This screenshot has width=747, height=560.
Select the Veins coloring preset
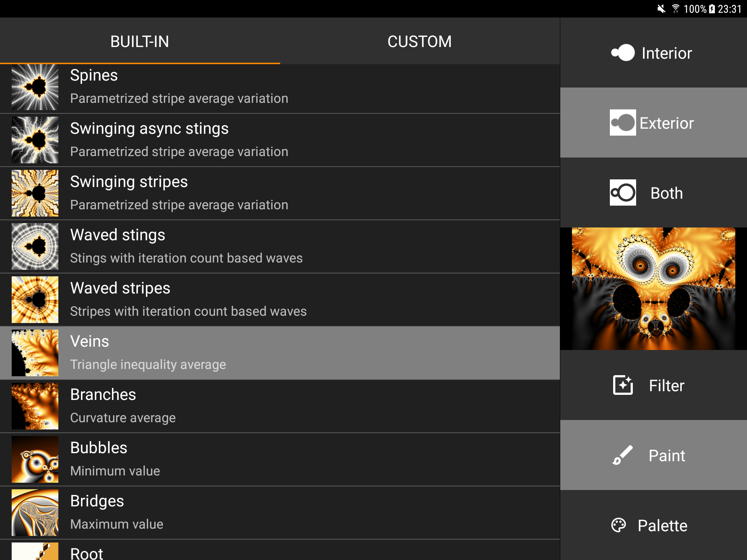255,352
